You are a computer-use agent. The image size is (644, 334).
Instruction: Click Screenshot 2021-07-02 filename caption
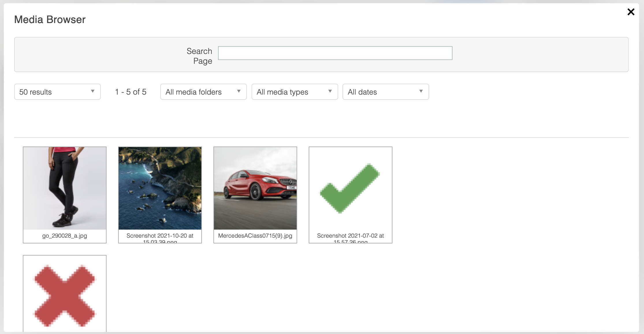350,236
